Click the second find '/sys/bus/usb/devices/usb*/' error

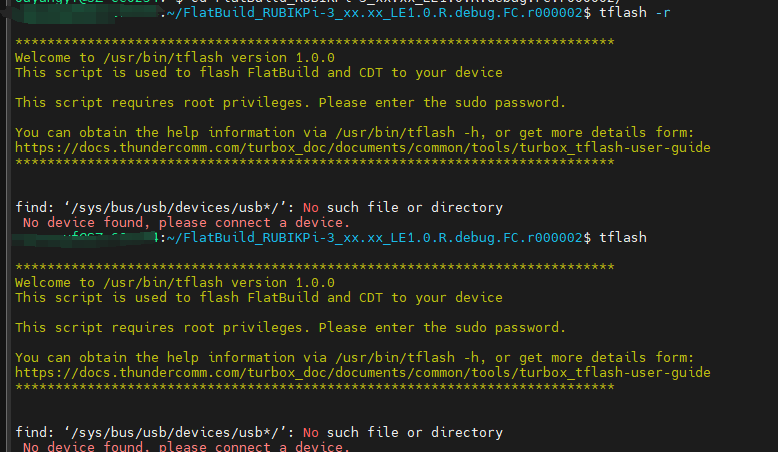(258, 432)
